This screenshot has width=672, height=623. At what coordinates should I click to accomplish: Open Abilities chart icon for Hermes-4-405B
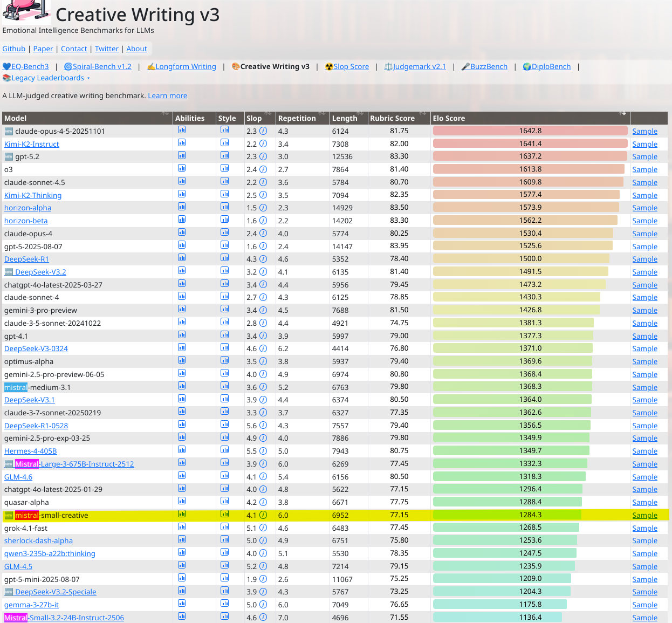pyautogui.click(x=182, y=450)
